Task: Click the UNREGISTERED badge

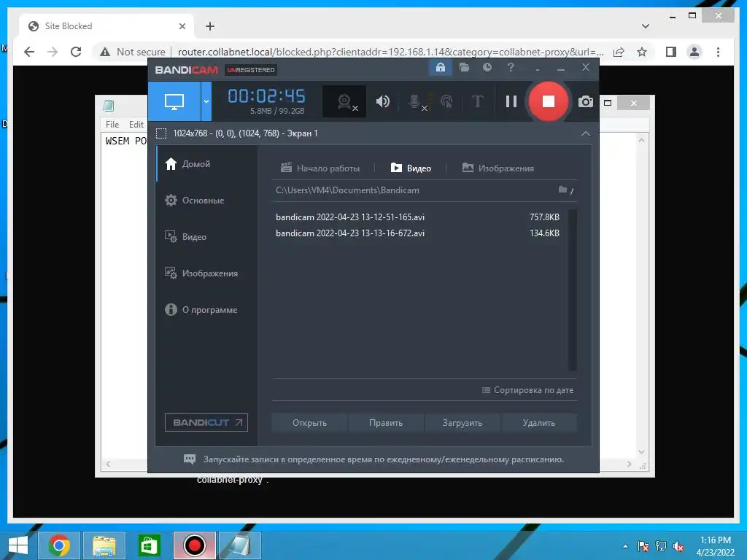Action: tap(251, 70)
